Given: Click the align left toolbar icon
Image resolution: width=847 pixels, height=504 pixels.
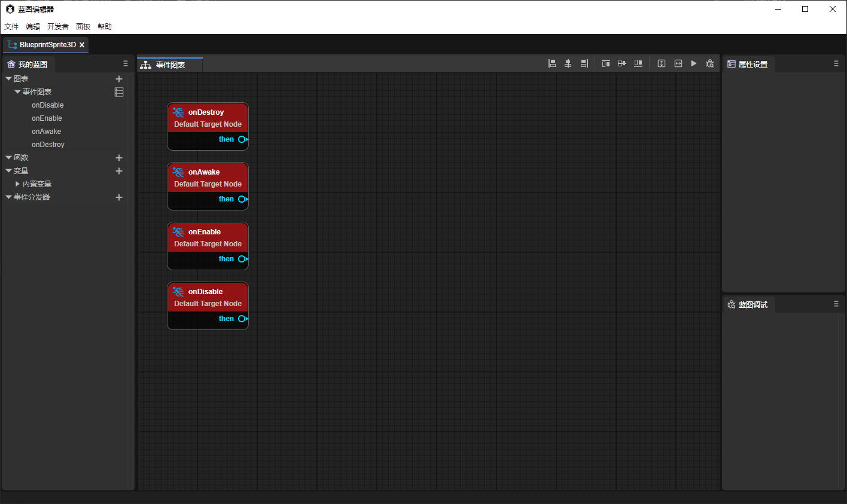Looking at the screenshot, I should 552,63.
